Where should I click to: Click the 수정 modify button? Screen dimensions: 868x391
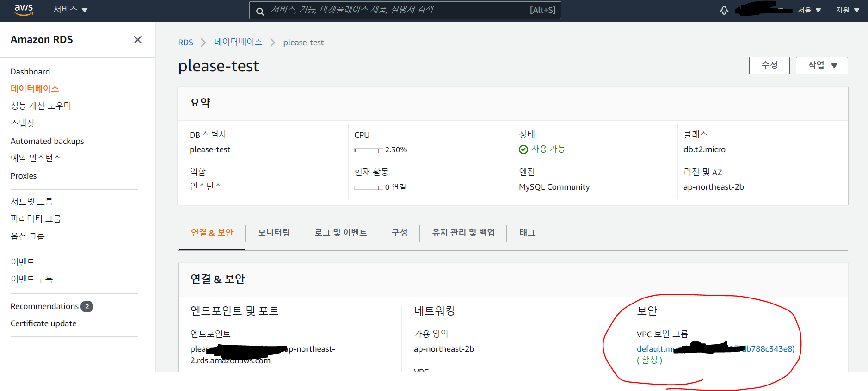coord(770,66)
